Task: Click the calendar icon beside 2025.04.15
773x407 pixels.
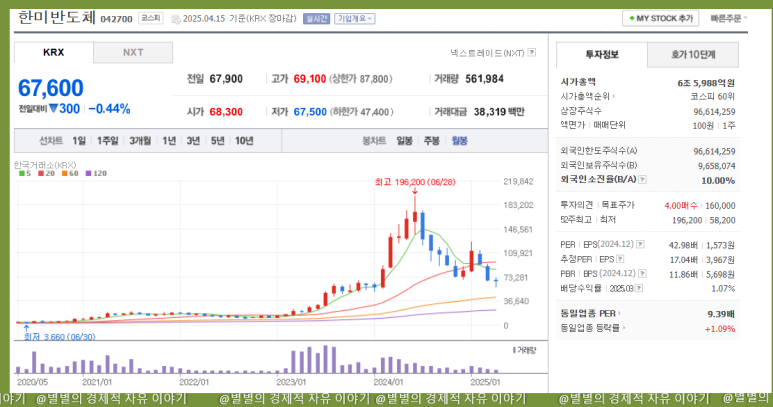Action: [x=176, y=19]
